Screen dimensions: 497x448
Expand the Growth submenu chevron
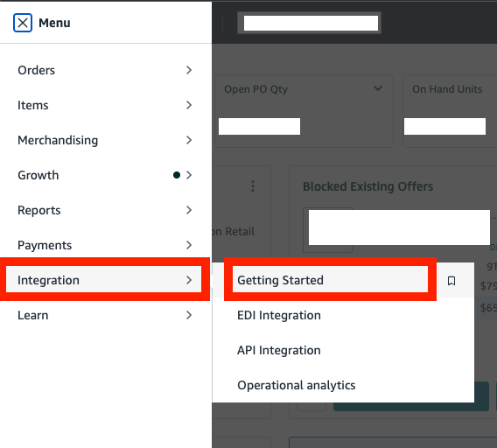189,175
